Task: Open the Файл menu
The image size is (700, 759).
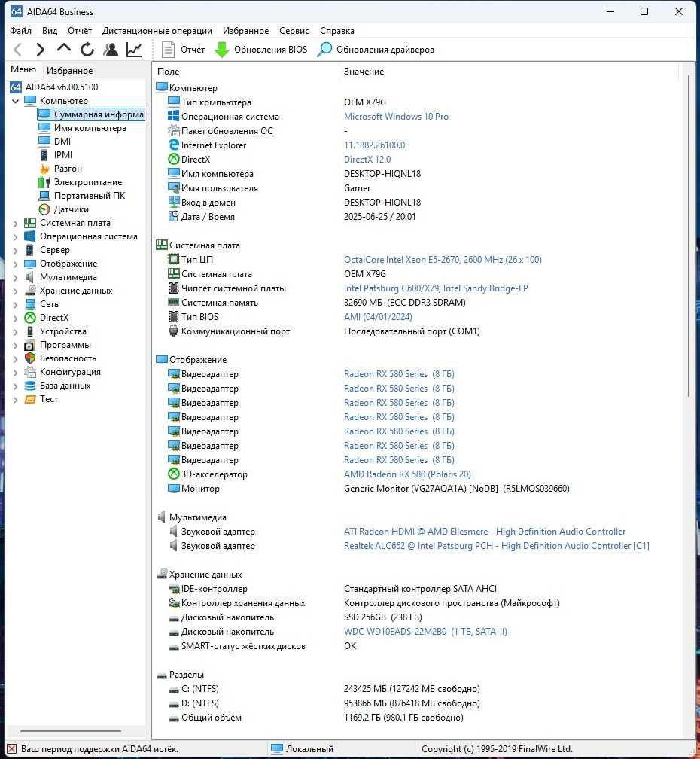Action: coord(20,30)
